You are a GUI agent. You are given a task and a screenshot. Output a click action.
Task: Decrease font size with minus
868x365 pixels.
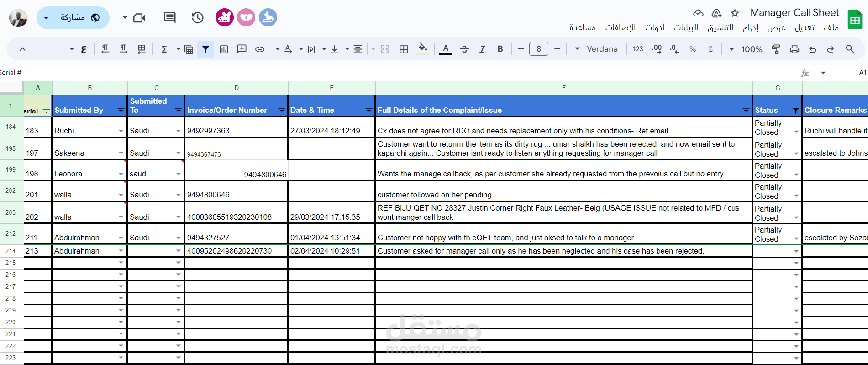pos(557,49)
